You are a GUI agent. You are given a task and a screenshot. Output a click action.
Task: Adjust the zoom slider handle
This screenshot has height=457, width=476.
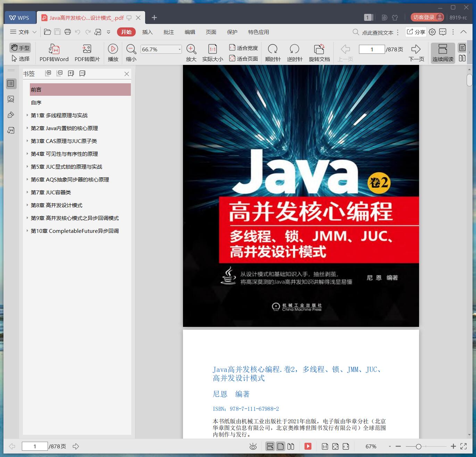coord(419,447)
